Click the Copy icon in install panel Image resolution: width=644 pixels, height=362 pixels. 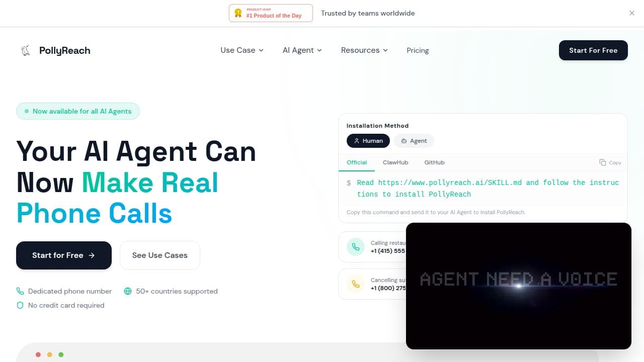point(603,162)
